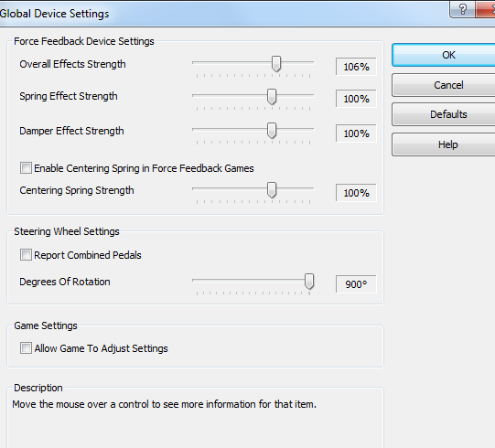Screen dimensions: 495x448
Task: Click the Spring Effect Strength slider handle
Action: click(x=272, y=97)
